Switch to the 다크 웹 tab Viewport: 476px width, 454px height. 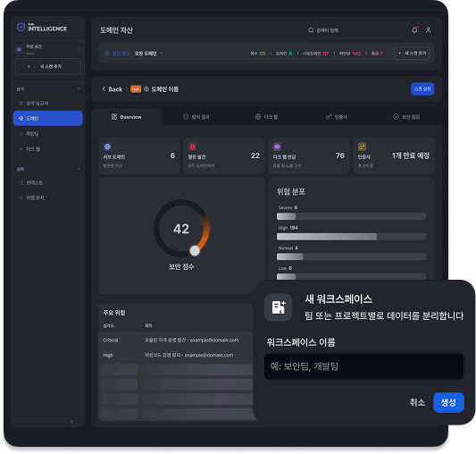(x=266, y=117)
